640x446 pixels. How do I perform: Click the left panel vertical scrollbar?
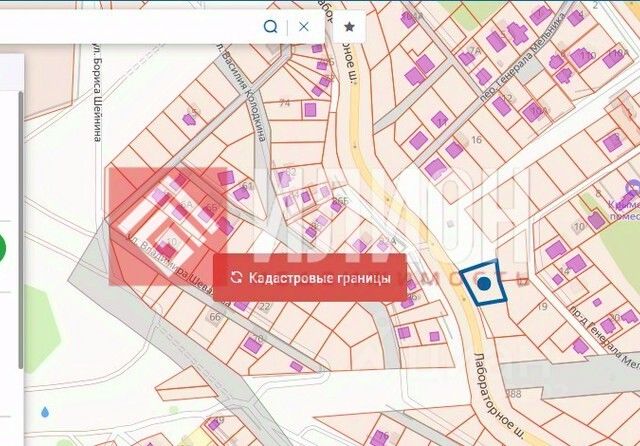coord(20,231)
